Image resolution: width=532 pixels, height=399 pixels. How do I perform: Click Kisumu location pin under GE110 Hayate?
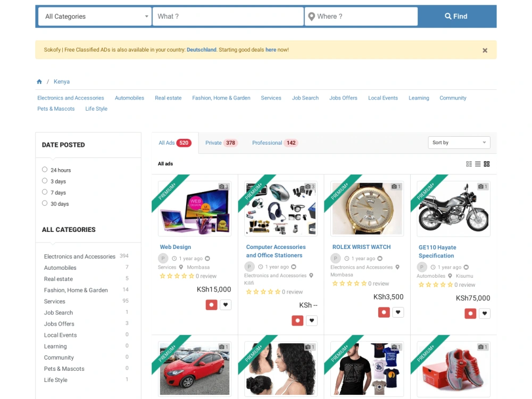(x=450, y=276)
